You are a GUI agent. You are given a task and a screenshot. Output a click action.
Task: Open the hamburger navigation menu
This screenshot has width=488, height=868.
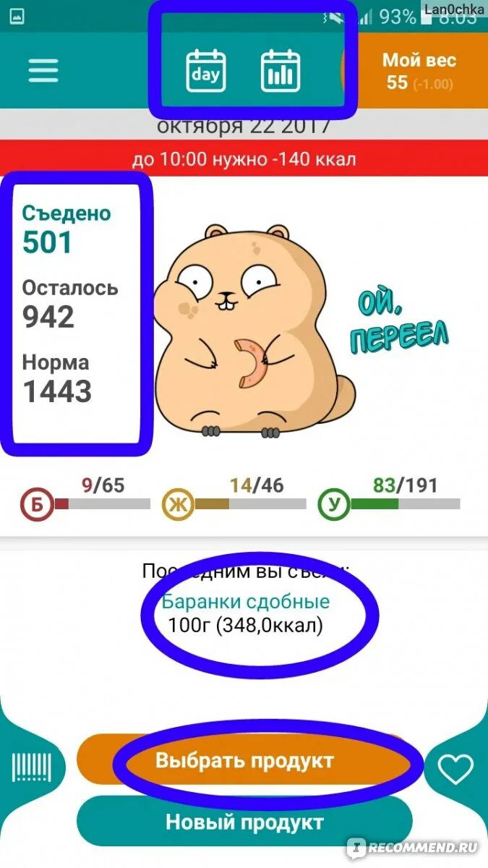pos(43,71)
